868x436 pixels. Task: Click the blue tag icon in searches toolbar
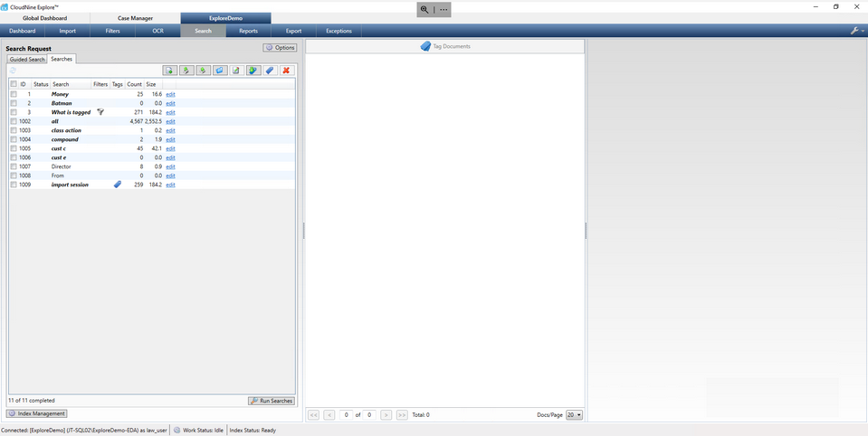tap(270, 71)
